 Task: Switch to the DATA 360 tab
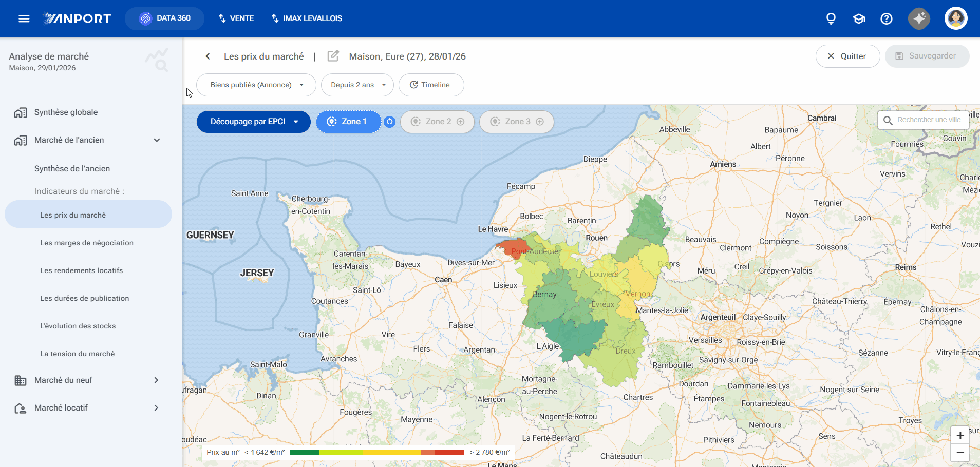click(x=164, y=18)
